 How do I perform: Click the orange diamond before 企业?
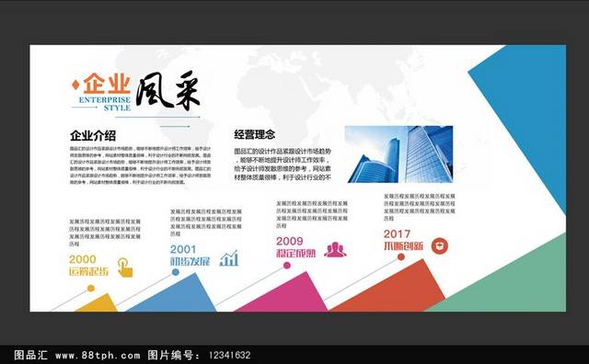75,85
